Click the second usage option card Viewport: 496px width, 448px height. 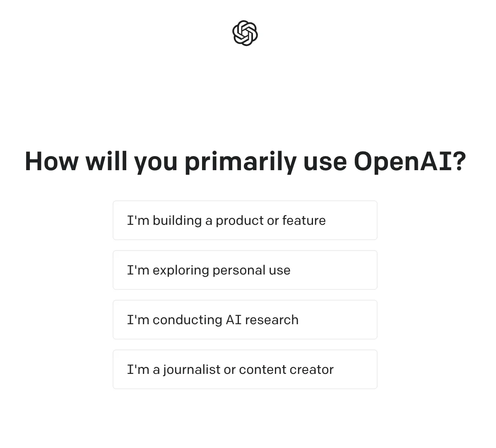(x=245, y=270)
